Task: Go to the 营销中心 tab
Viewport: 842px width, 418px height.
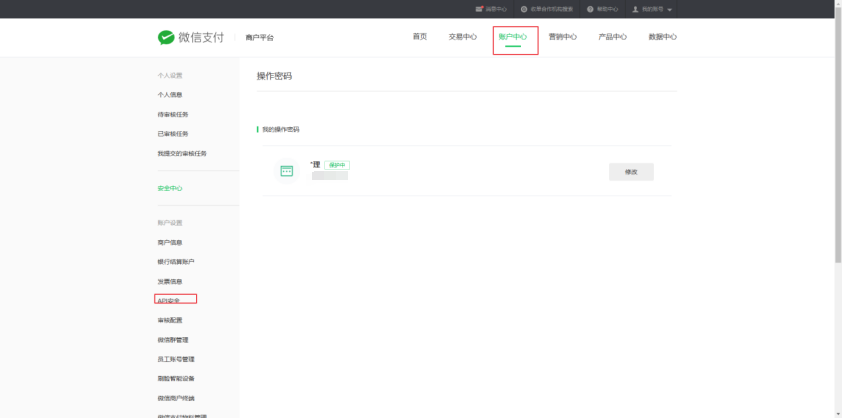Action: click(563, 37)
